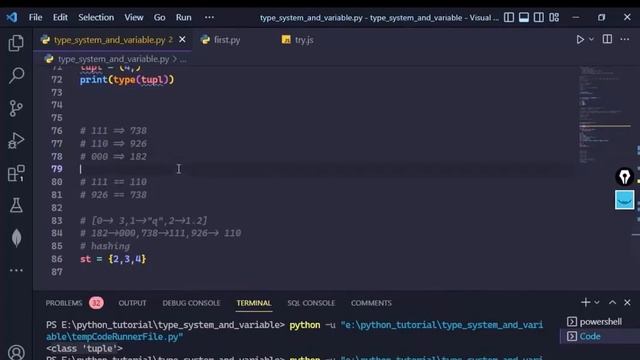
Task: Open the File menu
Action: [x=36, y=18]
